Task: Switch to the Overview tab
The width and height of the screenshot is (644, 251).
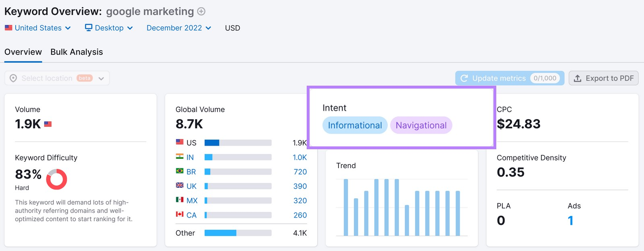Action: 23,52
